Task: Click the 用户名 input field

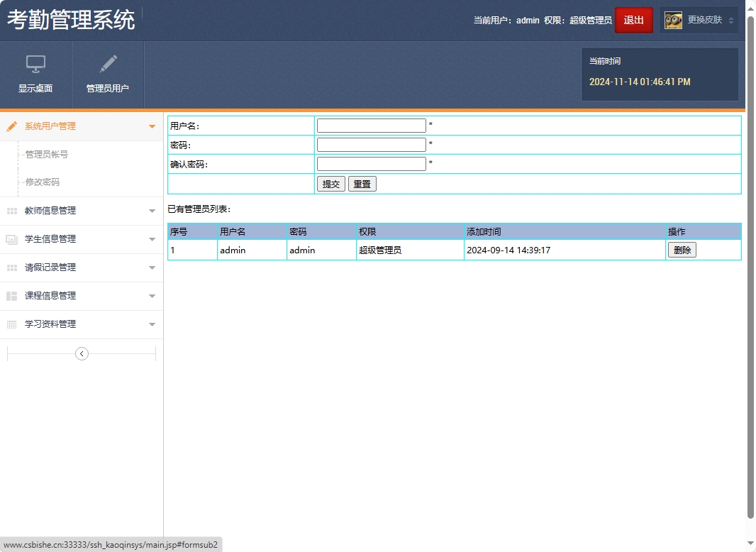Action: pos(371,125)
